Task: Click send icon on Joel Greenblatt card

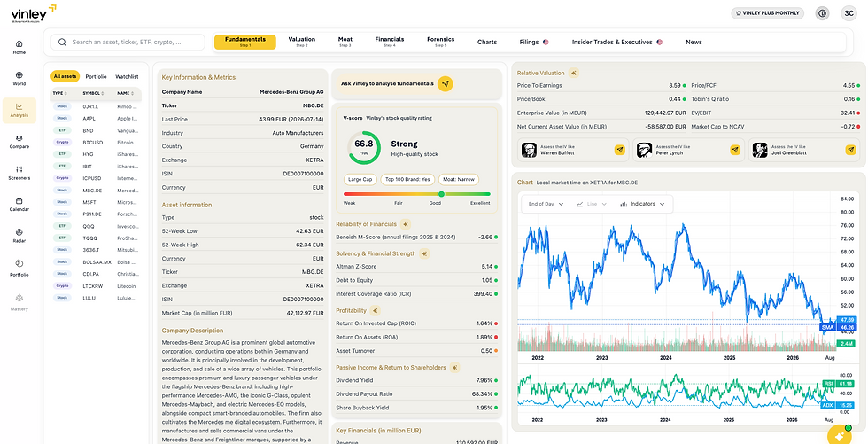Action: [x=850, y=150]
